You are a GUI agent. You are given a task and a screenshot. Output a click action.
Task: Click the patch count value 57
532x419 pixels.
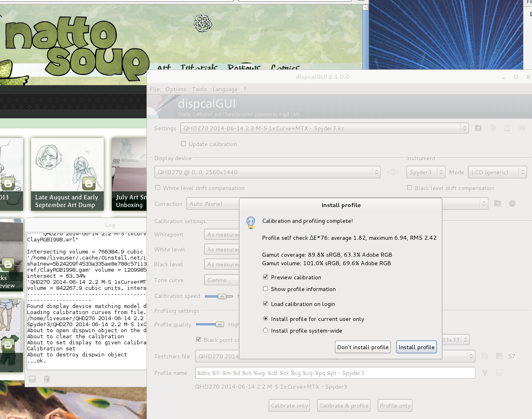pos(512,356)
